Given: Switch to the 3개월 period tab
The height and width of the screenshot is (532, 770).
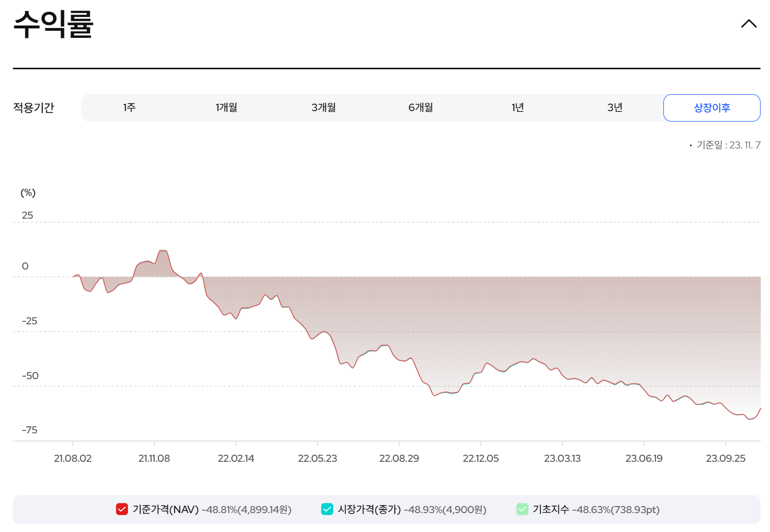Looking at the screenshot, I should (324, 108).
